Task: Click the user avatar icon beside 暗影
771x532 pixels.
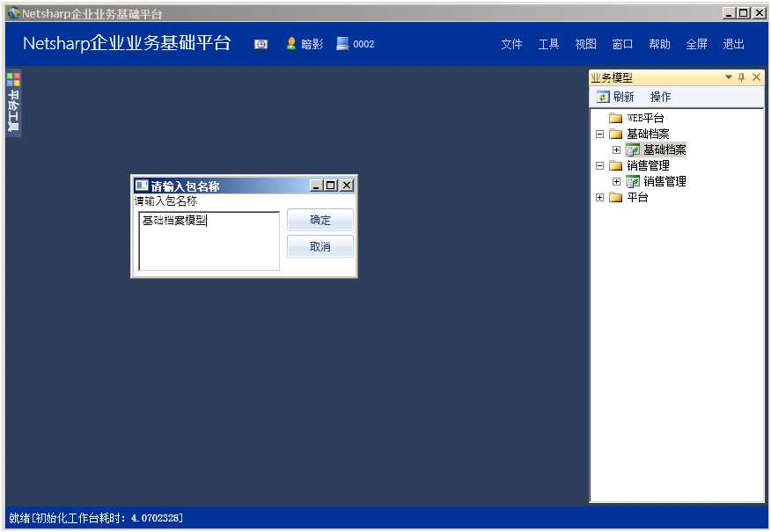Action: point(291,44)
